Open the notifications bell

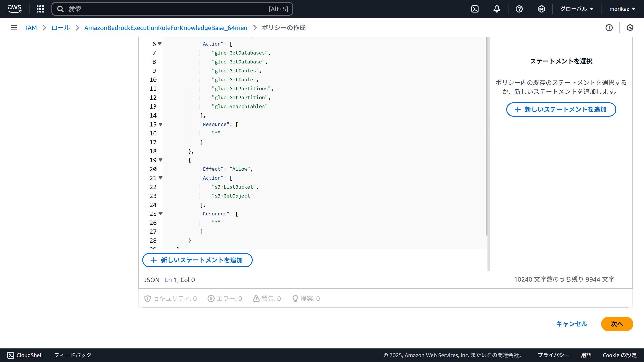point(497,9)
